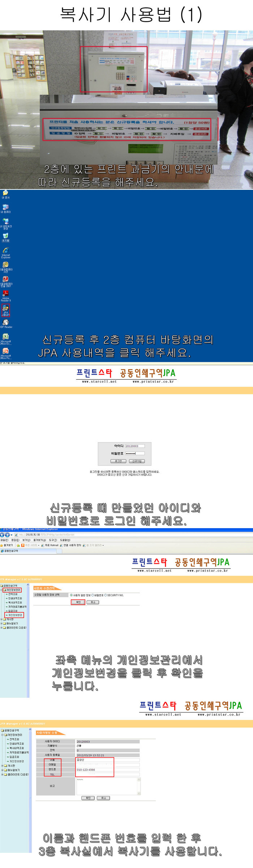
Task: Expand 메뉴얼보기 folder in the lower tree
Action: [2, 770]
